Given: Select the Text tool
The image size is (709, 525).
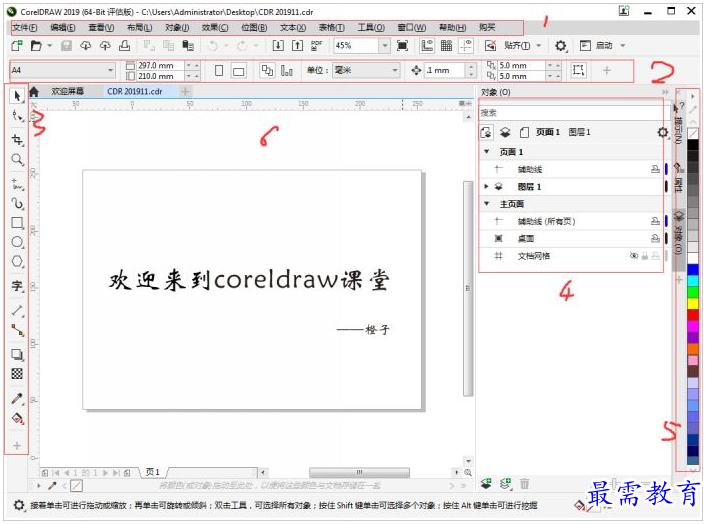Looking at the screenshot, I should 17,286.
